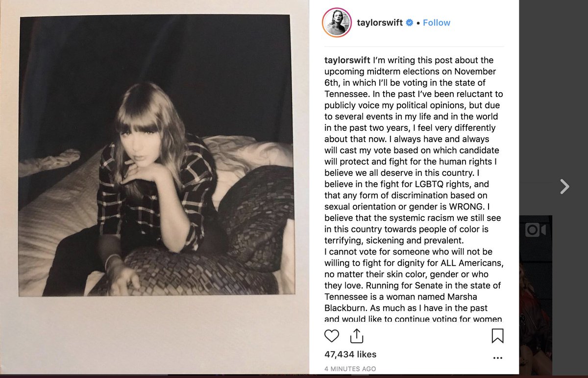The height and width of the screenshot is (378, 588).
Task: Save the post with the bookmark icon
Action: click(x=497, y=335)
